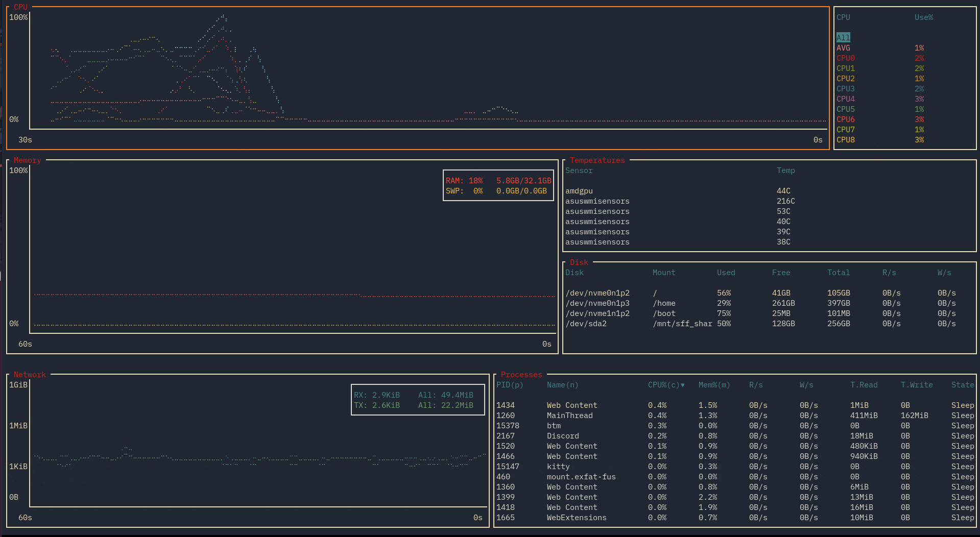
Task: Sort processes by Mem%(m) header
Action: [714, 385]
